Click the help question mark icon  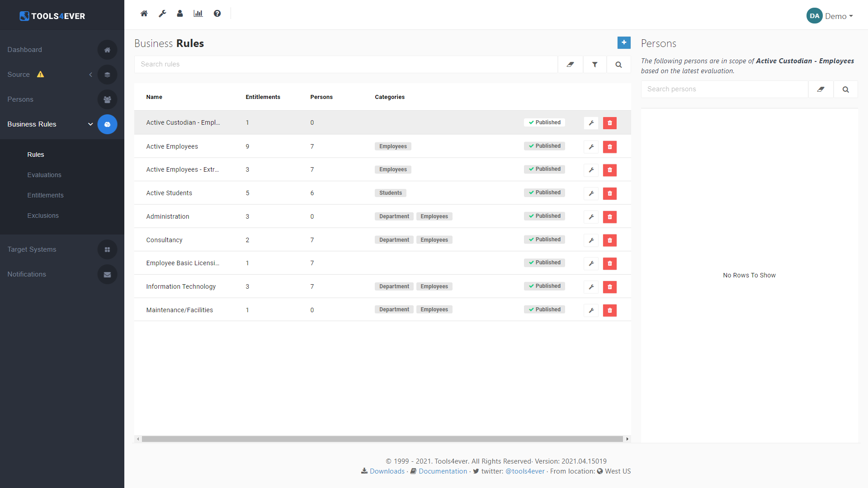coord(217,14)
